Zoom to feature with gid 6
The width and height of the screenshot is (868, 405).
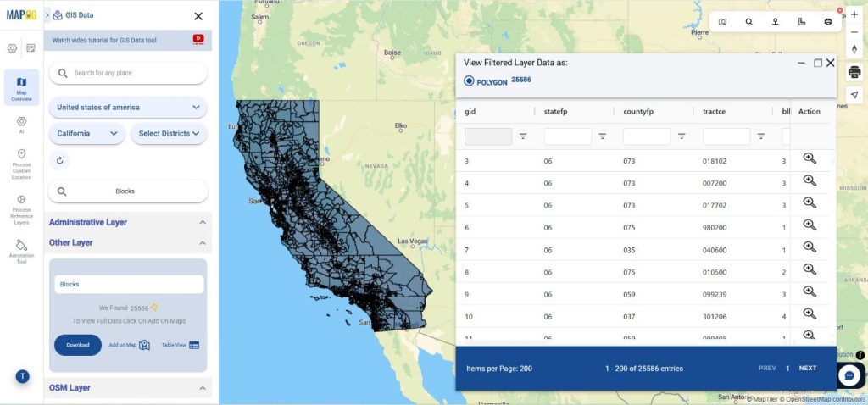[x=809, y=225]
